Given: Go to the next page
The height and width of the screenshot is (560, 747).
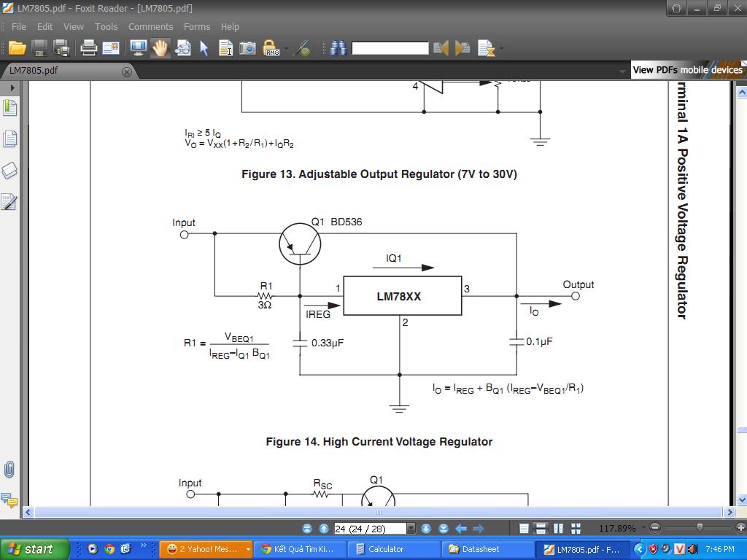Looking at the screenshot, I should pyautogui.click(x=426, y=529).
